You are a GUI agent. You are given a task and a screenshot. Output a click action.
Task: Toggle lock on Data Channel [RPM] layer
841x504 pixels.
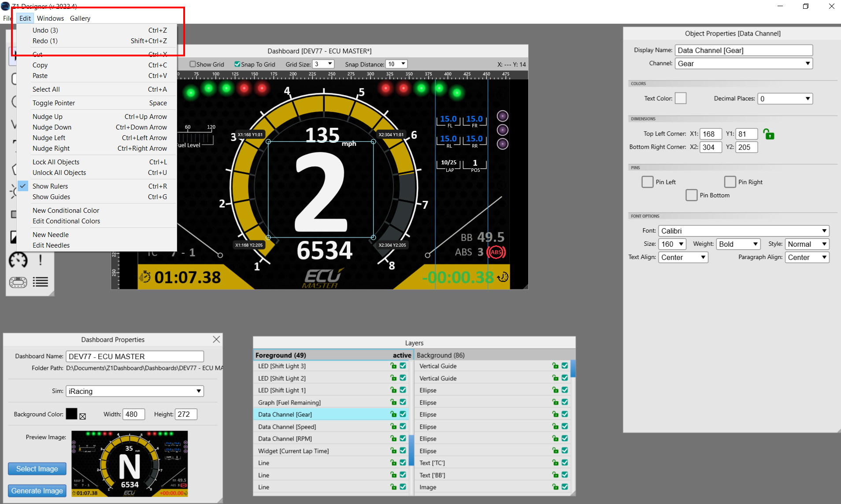[x=393, y=438]
